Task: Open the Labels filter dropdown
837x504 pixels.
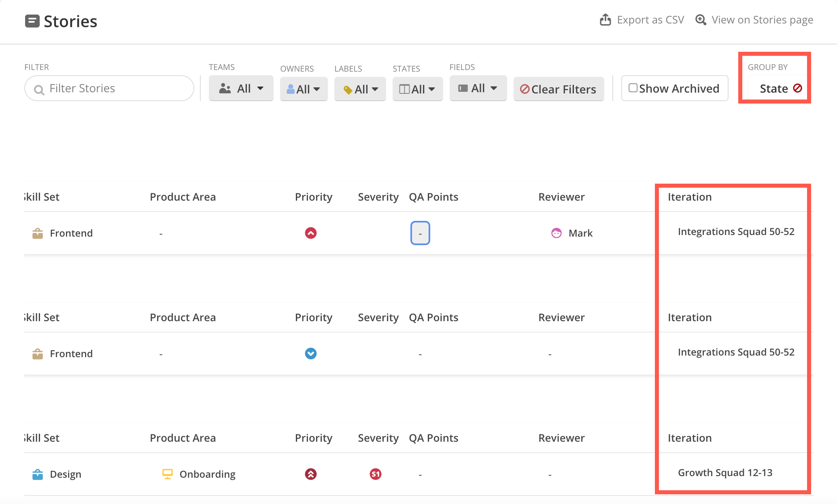Action: click(359, 89)
